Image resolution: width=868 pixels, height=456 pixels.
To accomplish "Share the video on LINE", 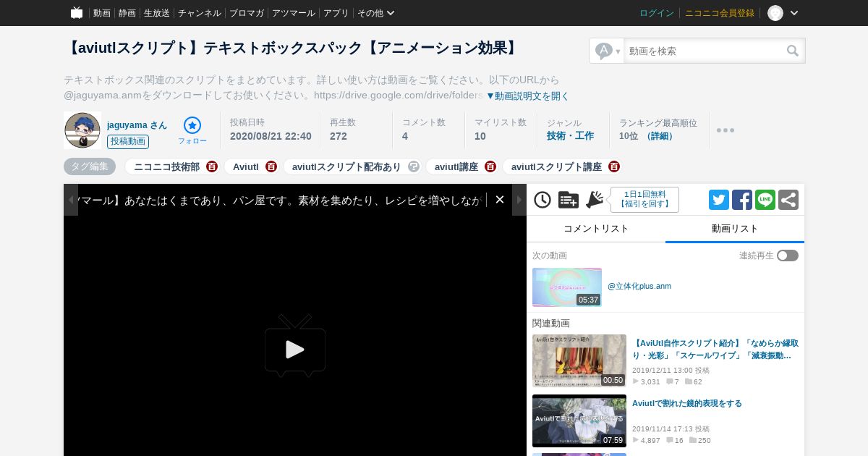I will point(765,200).
